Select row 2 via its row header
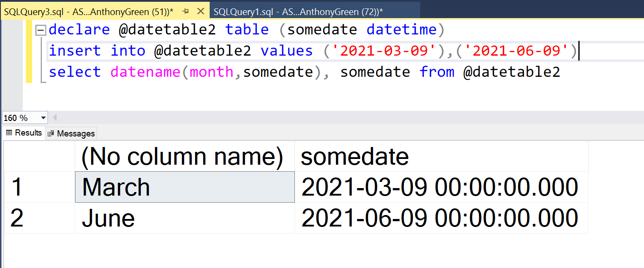 (39, 218)
